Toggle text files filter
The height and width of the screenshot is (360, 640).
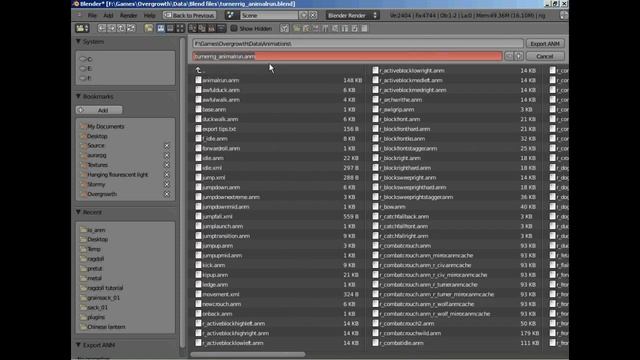(364, 28)
